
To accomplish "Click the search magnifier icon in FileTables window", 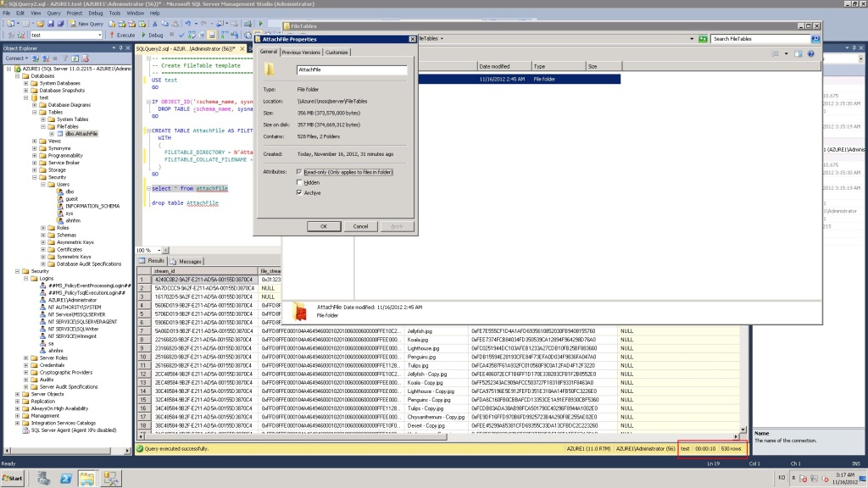I will [x=815, y=39].
